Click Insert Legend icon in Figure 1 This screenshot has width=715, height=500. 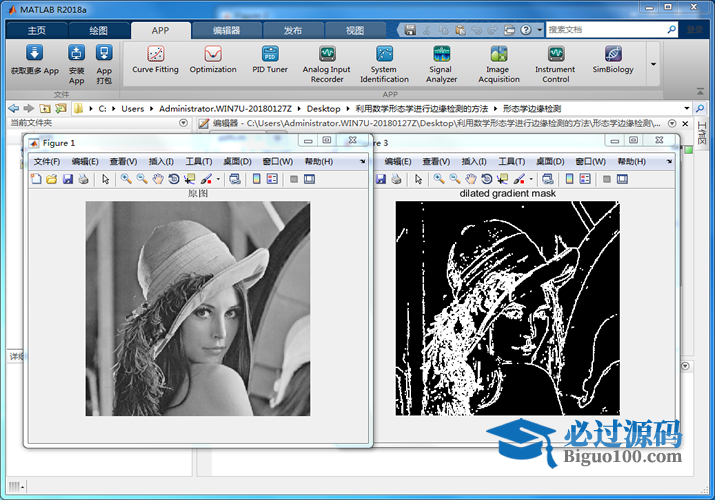(272, 179)
